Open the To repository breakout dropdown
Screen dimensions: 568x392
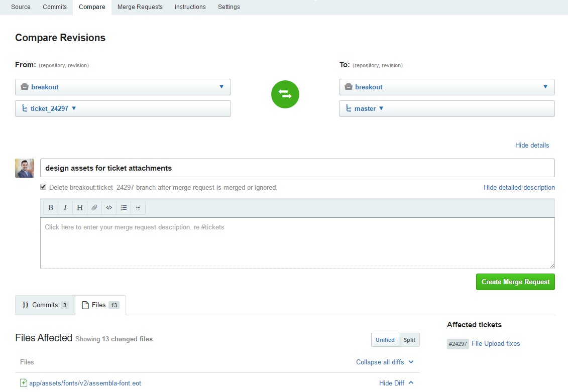[446, 87]
